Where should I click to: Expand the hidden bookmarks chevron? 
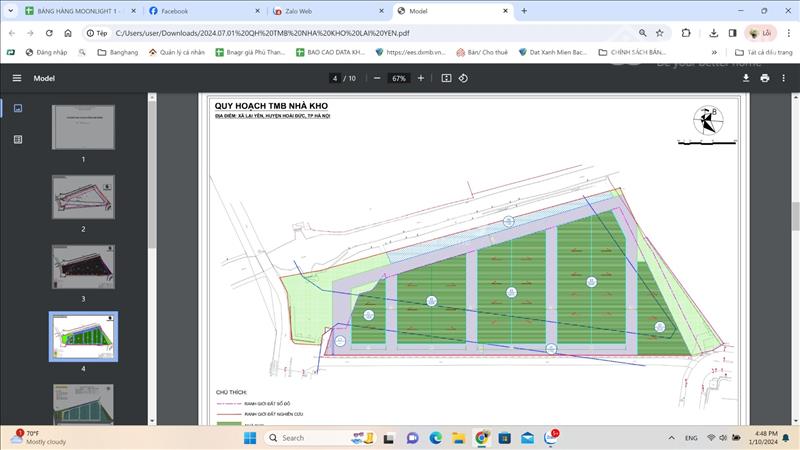point(714,52)
